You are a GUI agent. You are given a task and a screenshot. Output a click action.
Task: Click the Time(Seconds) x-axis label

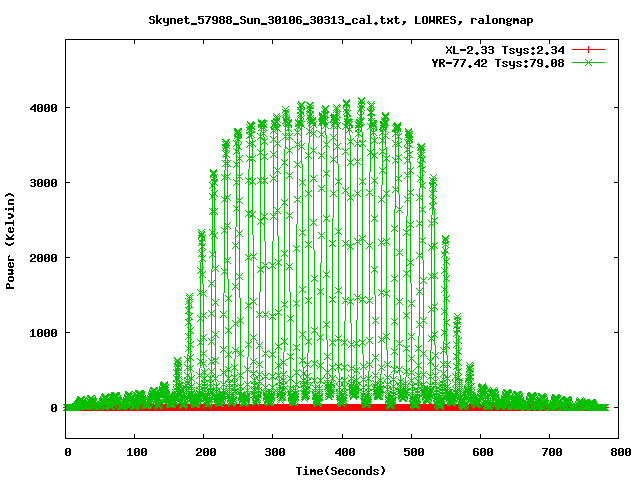340,471
